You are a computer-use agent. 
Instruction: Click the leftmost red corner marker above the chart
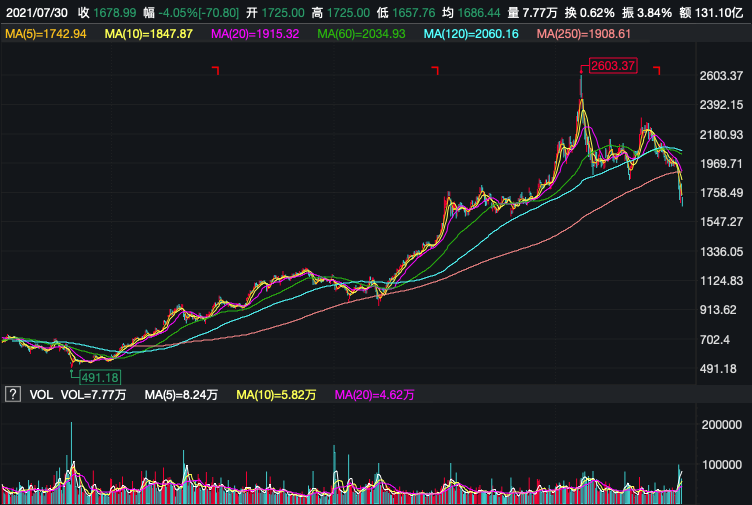pyautogui.click(x=215, y=70)
